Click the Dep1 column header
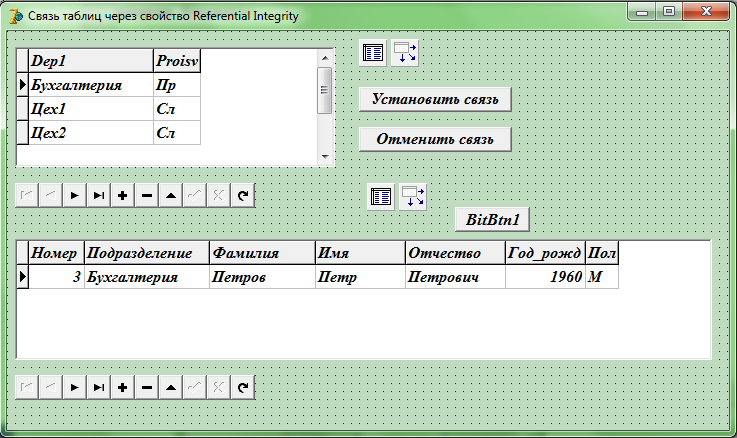The image size is (737, 438). [91, 61]
